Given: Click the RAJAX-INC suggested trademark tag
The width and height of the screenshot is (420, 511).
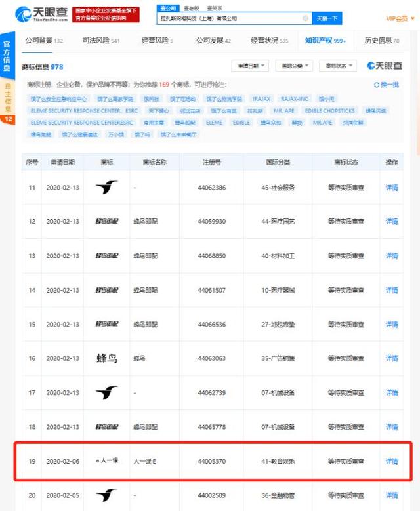Looking at the screenshot, I should [295, 99].
